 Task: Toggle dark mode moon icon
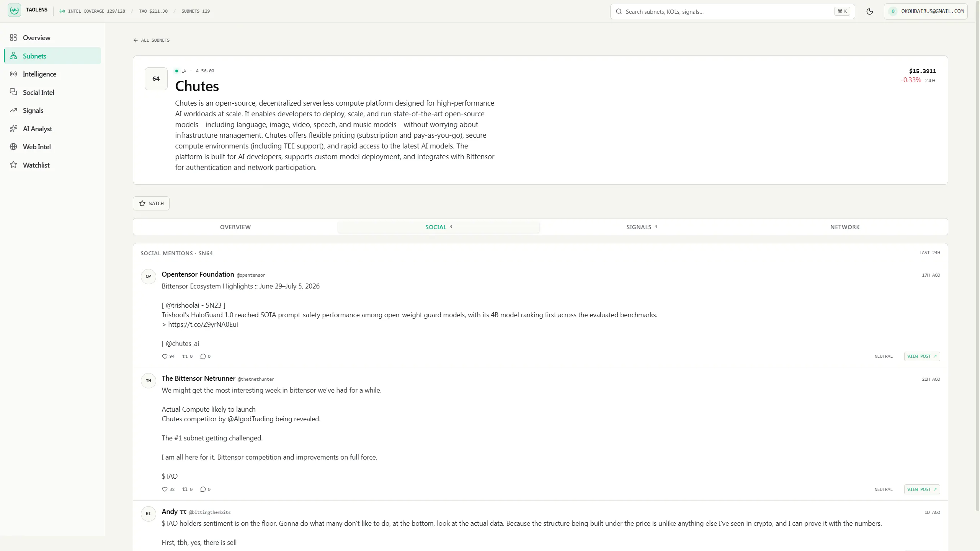point(869,11)
